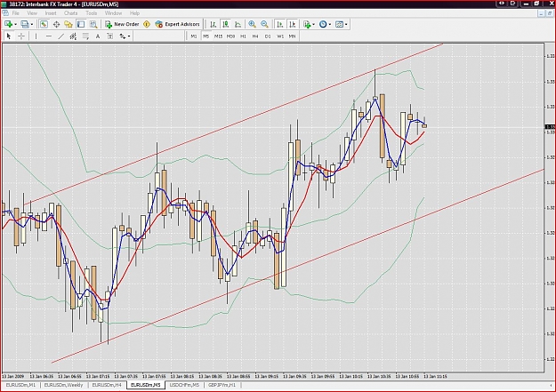This screenshot has height=392, width=556.
Task: Click the Periods clock icon
Action: tap(323, 24)
